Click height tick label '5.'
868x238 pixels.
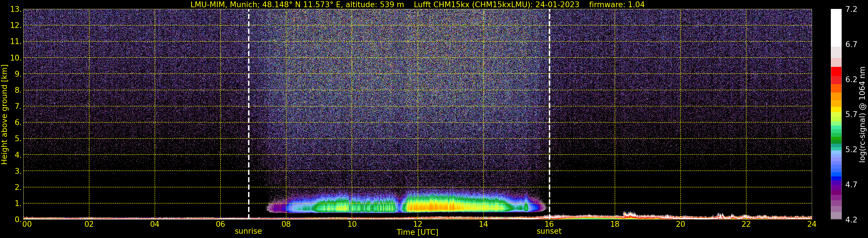[x=18, y=139]
